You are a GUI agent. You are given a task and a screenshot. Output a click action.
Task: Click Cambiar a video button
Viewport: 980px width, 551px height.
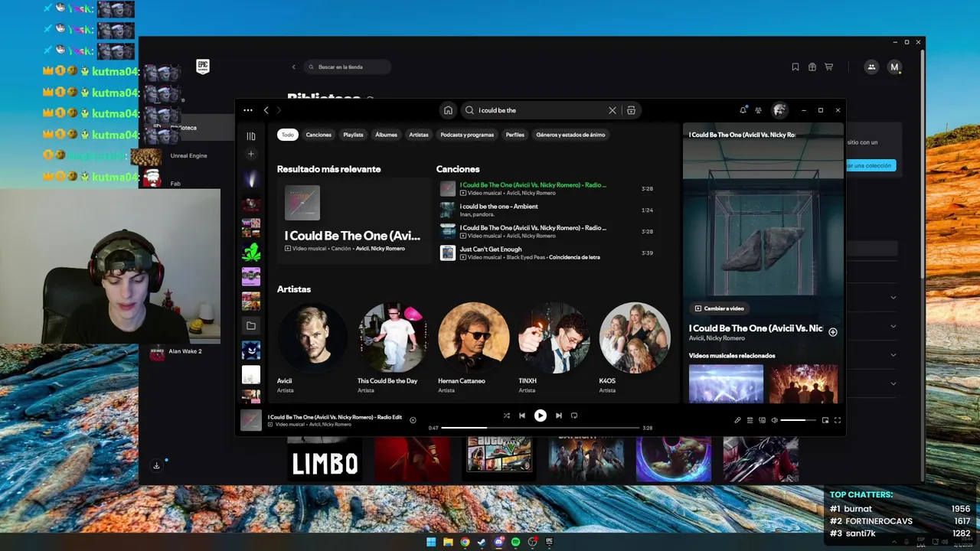pyautogui.click(x=719, y=308)
